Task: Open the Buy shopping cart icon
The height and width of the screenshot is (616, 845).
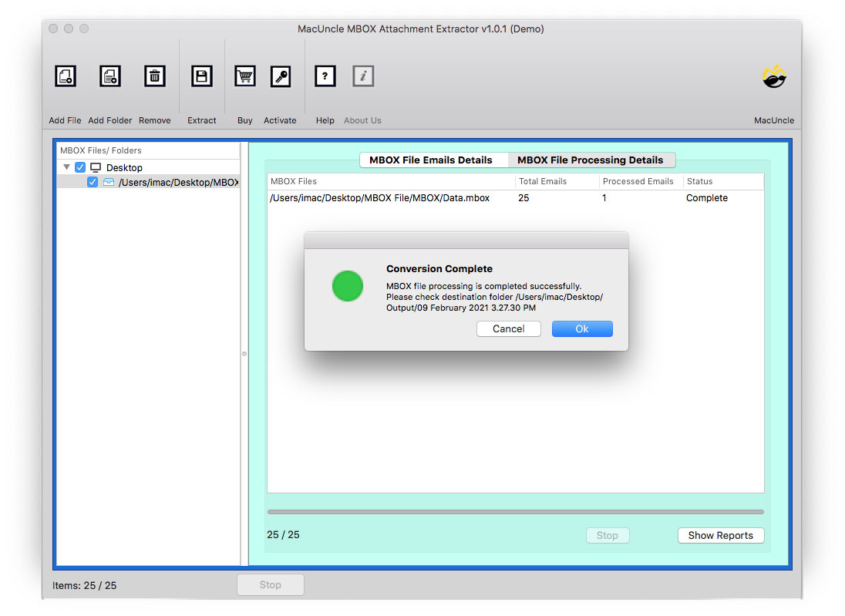Action: click(x=245, y=76)
